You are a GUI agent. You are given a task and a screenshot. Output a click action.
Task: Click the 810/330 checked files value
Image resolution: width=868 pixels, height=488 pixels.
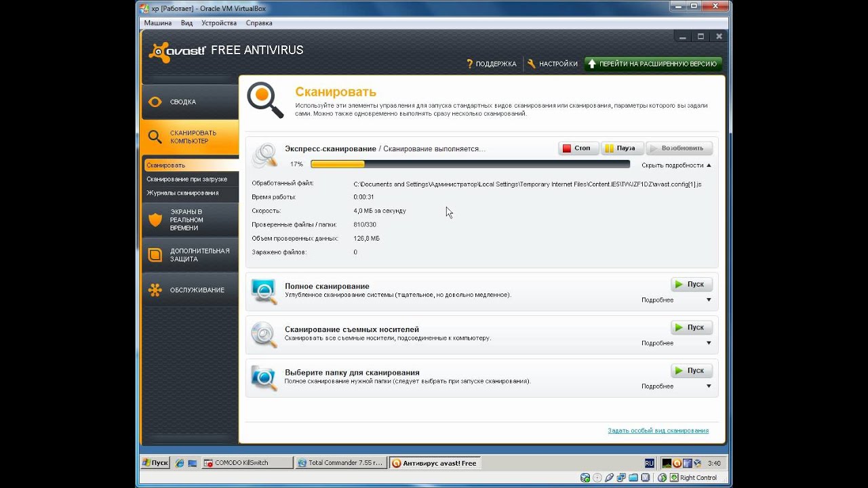[x=365, y=224]
